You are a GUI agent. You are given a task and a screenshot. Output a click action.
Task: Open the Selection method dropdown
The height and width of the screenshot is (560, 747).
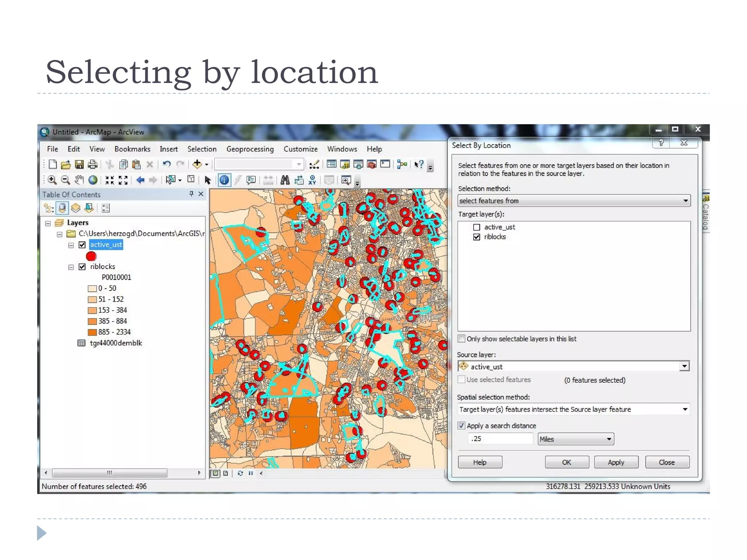(x=574, y=201)
